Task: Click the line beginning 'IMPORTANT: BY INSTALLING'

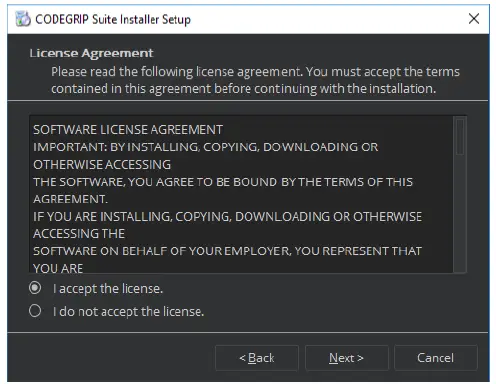Action: (x=206, y=147)
